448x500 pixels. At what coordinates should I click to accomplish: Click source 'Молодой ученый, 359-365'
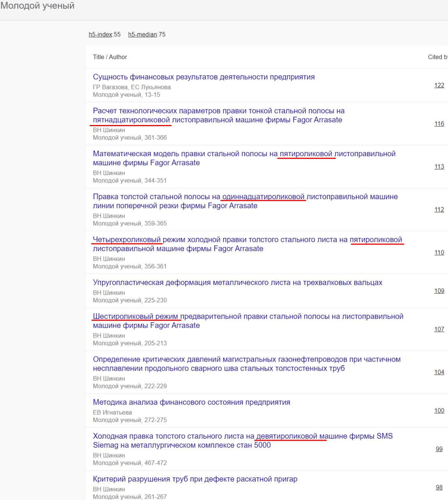130,223
